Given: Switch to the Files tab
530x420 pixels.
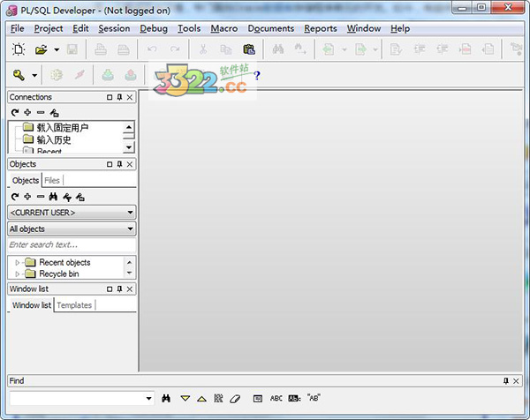Looking at the screenshot, I should click(x=52, y=180).
